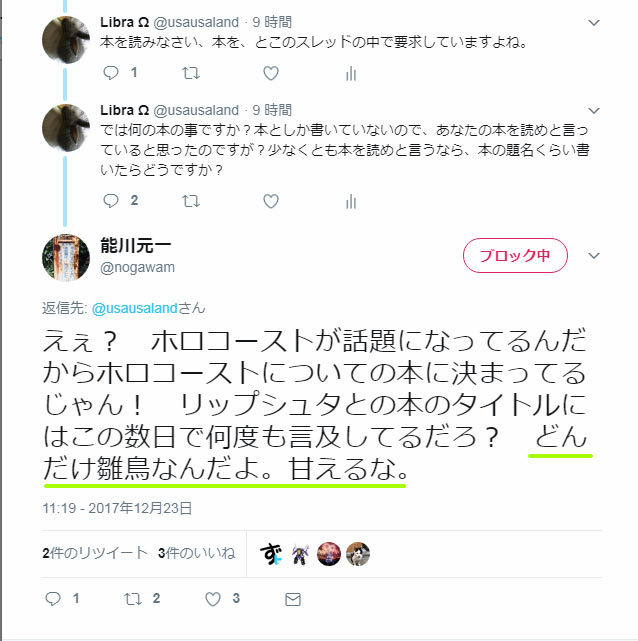Open options chevron beside ブロック中 button
Screen dimensions: 638x641
pyautogui.click(x=593, y=256)
